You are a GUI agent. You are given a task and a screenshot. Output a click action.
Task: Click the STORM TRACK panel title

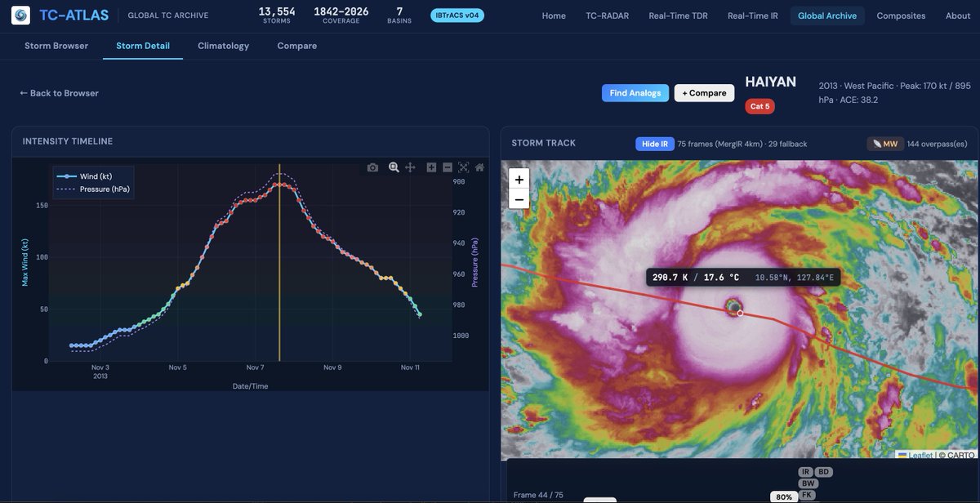click(544, 143)
